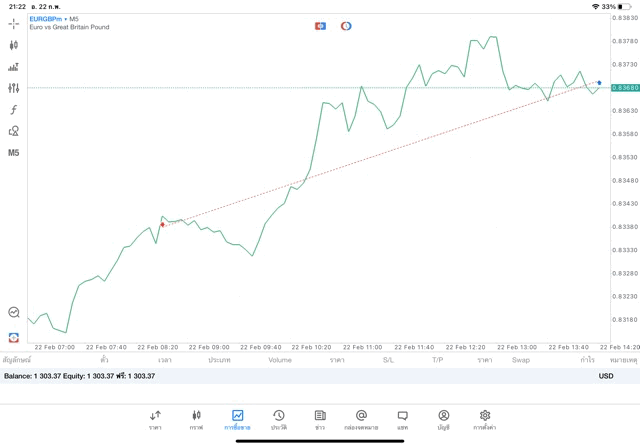Viewport: 640px width, 447px height.
Task: Open the ประวัติ history tab
Action: [279, 420]
